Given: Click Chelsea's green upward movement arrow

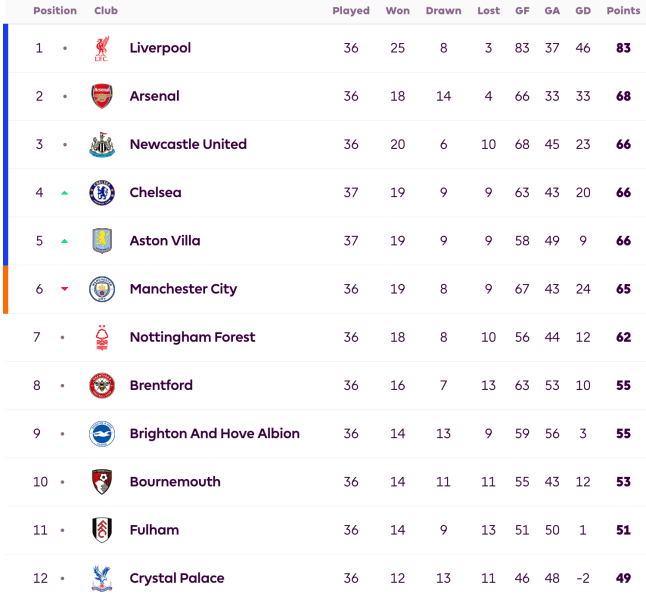Looking at the screenshot, I should pos(64,193).
